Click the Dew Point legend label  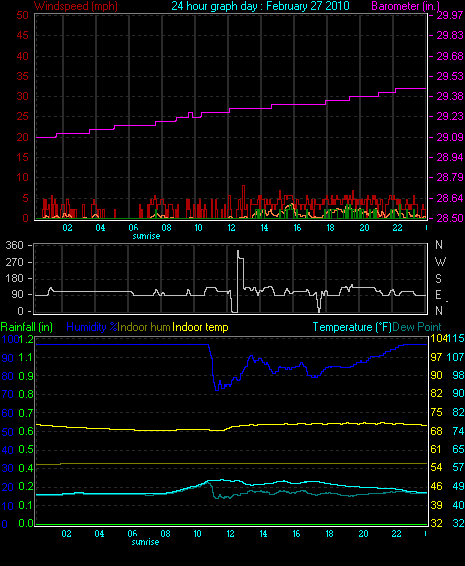(x=417, y=327)
